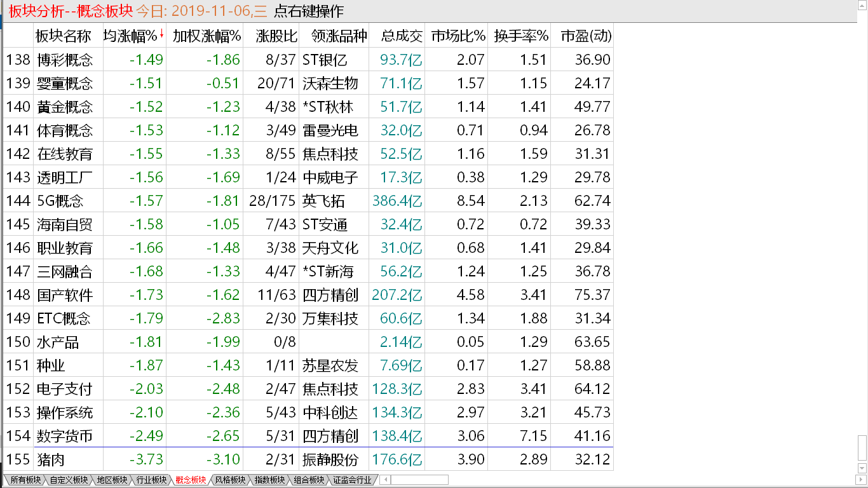Click leading stock 中威电子

coord(330,177)
